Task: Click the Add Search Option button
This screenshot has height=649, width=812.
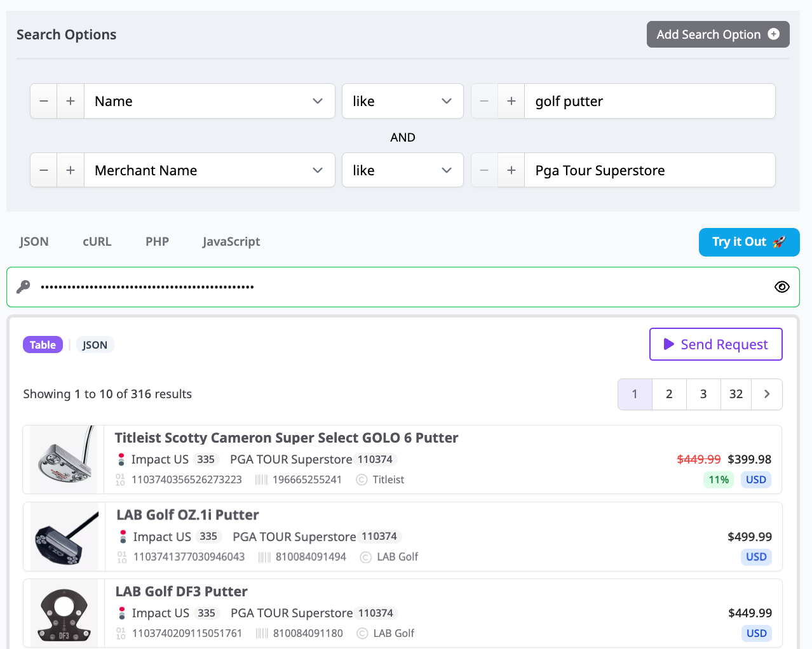Action: tap(718, 34)
